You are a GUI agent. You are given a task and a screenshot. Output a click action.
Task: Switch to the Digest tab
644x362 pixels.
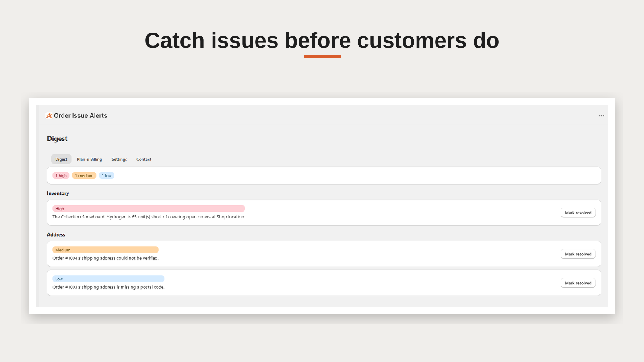[x=61, y=159]
